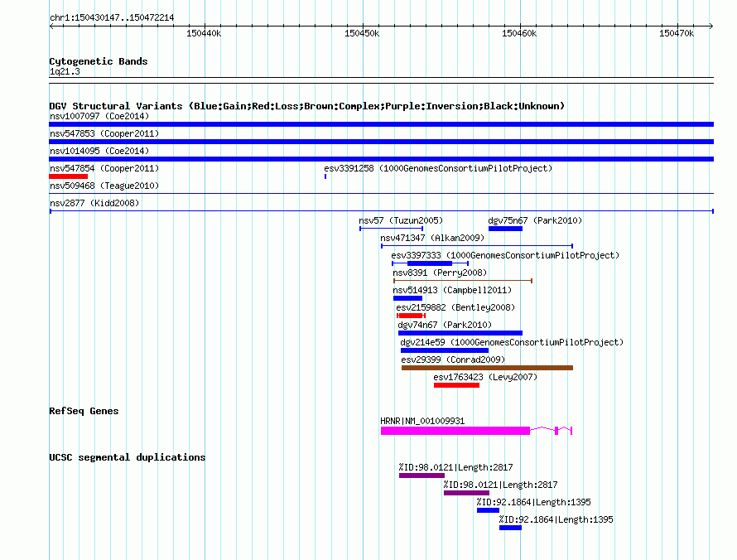Click the red esv1763423 (Levy2007) bar

456,385
